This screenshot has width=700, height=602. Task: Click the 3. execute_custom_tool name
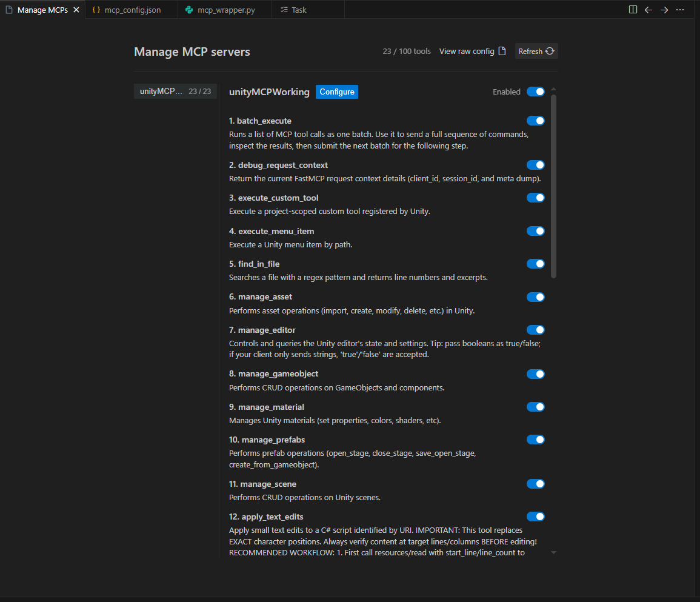click(274, 198)
